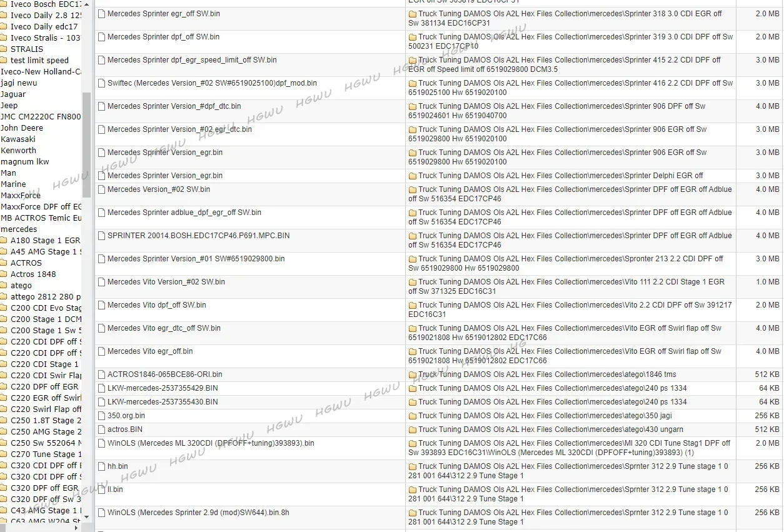The image size is (784, 532).
Task: Click the file icon of ACTROS1846-065BCE86-ORI.bin
Action: click(x=102, y=374)
